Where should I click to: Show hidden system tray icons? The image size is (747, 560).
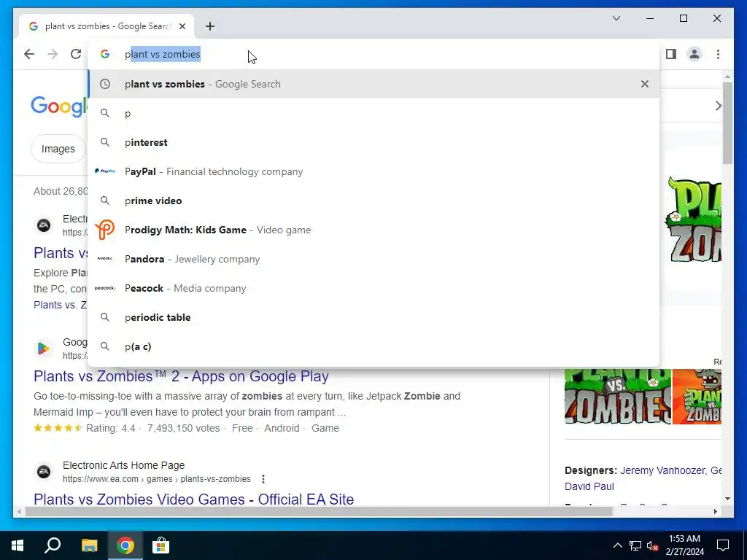pos(617,545)
